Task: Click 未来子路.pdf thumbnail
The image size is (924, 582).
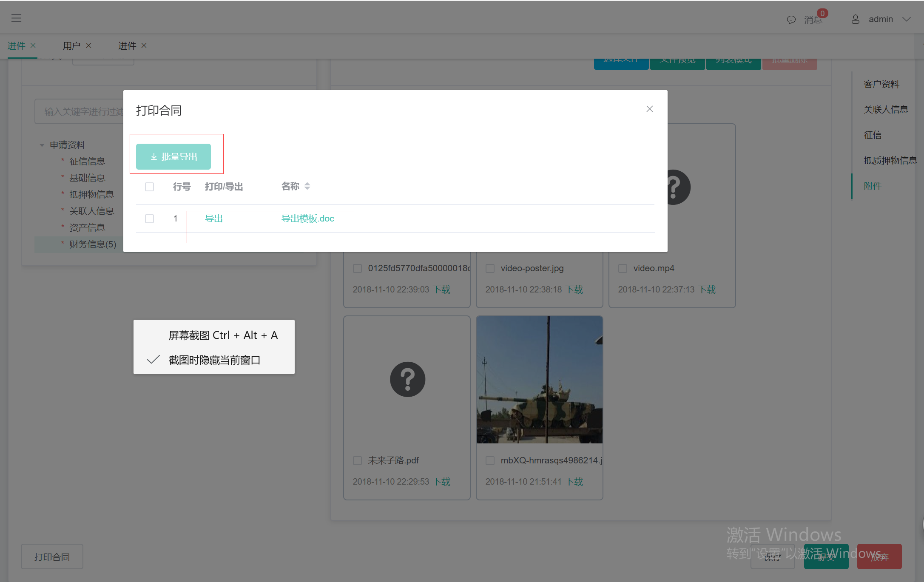Action: [x=407, y=379]
